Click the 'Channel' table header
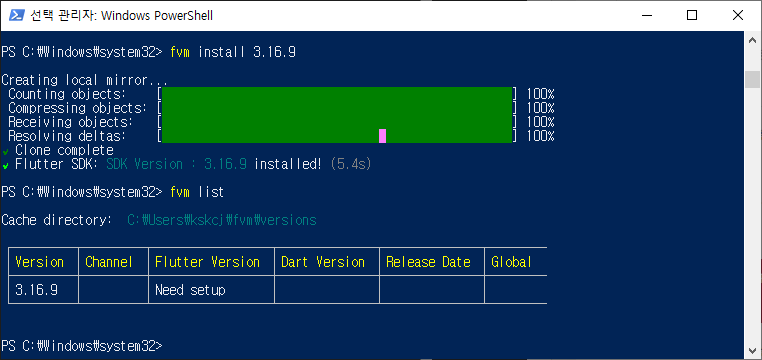 [109, 262]
